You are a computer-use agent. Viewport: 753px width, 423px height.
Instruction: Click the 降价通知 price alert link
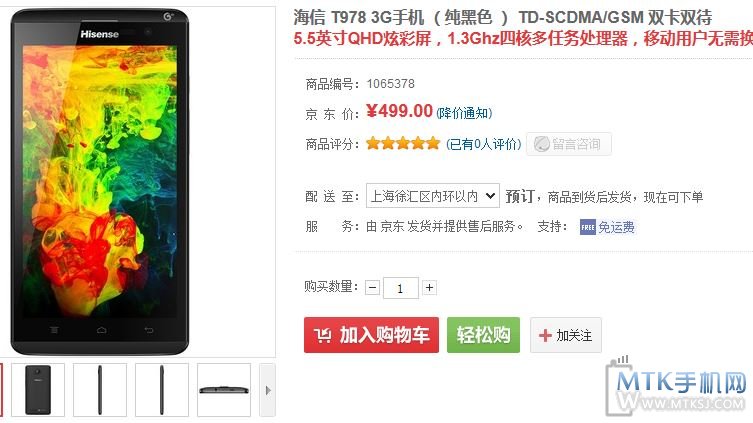[464, 113]
